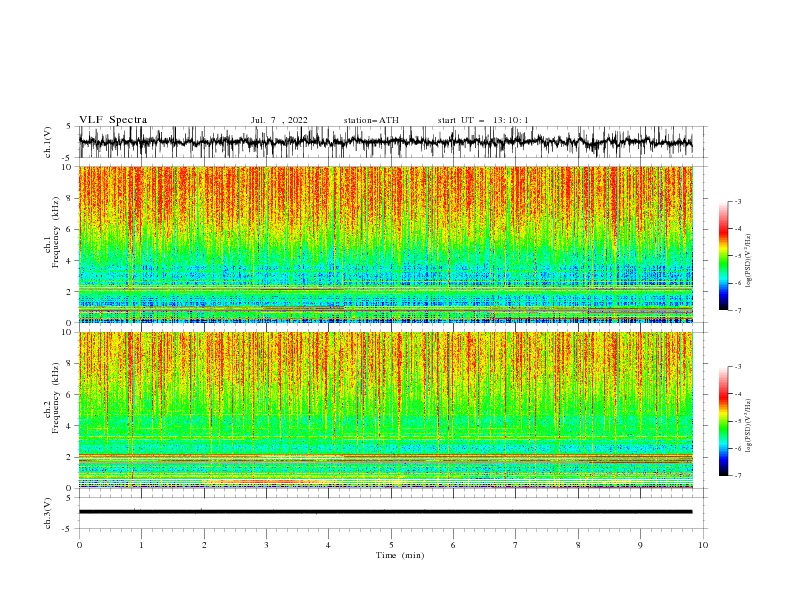The height and width of the screenshot is (612, 792).
Task: Click the date 'Jul. 7 , 2022'
Action: tap(279, 120)
